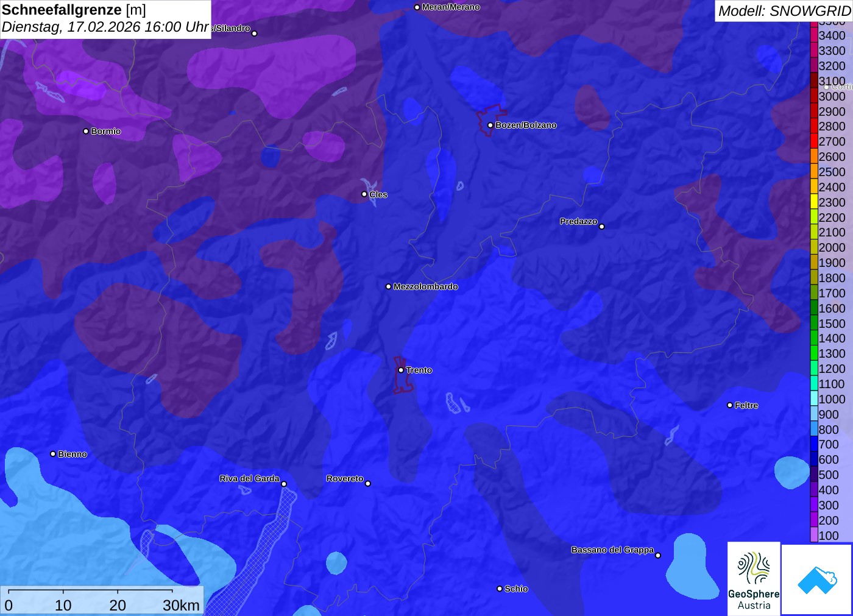Click the Trento city marker
This screenshot has height=616, width=853.
[401, 370]
